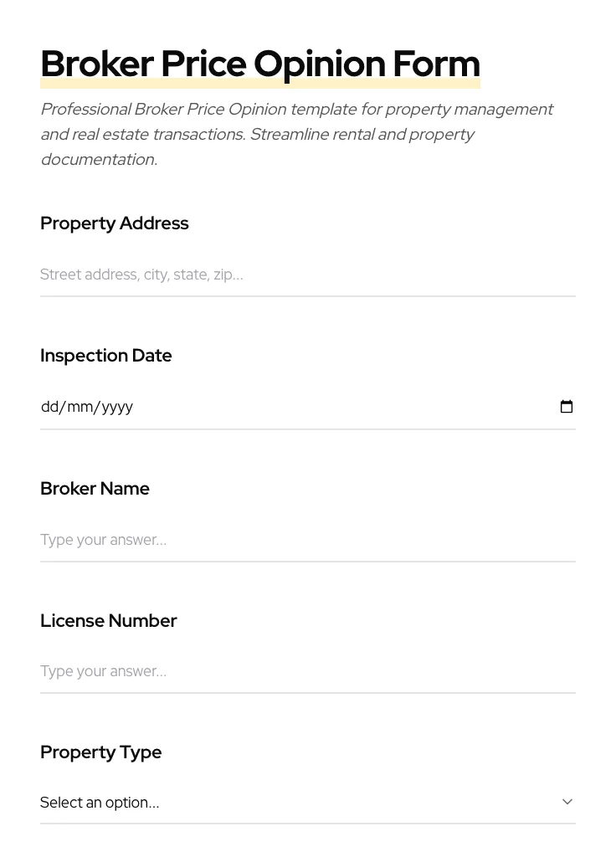Click the Property Address input field
616x857 pixels.
(308, 275)
